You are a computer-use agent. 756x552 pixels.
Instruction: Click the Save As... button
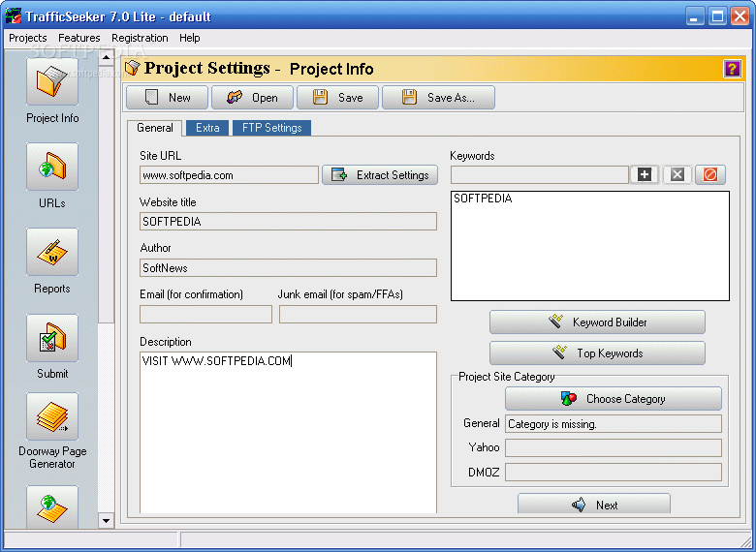[438, 98]
